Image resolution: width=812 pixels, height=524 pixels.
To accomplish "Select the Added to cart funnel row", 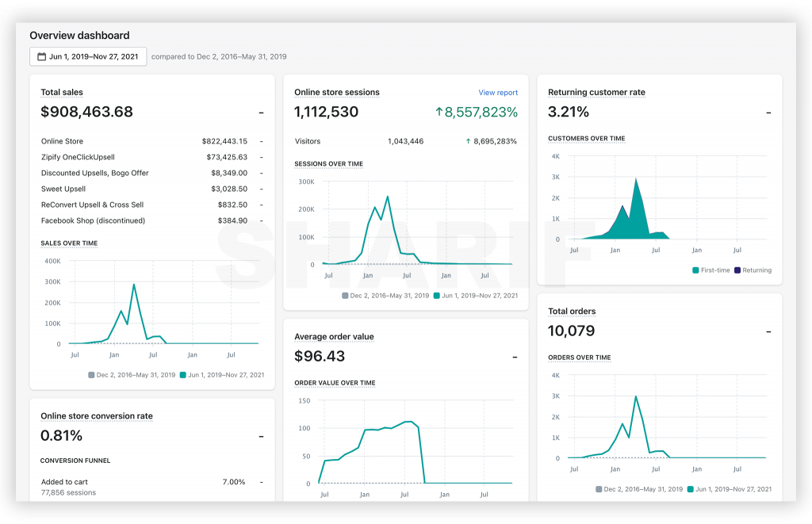I will 151,487.
